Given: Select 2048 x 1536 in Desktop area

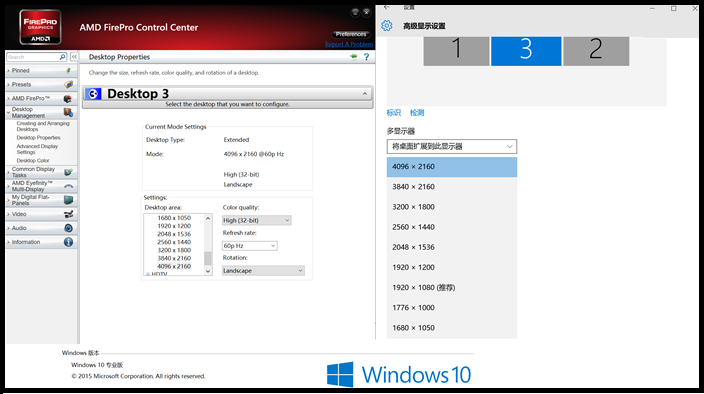Looking at the screenshot, I should click(174, 234).
